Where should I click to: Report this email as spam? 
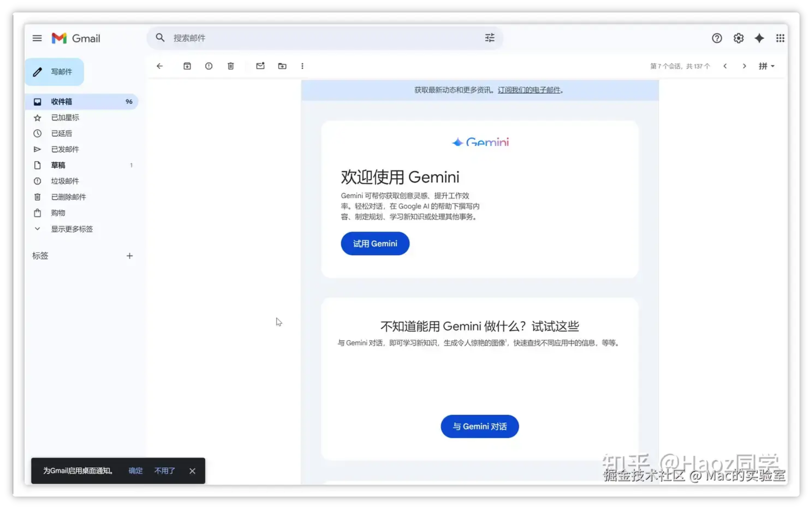coord(209,66)
